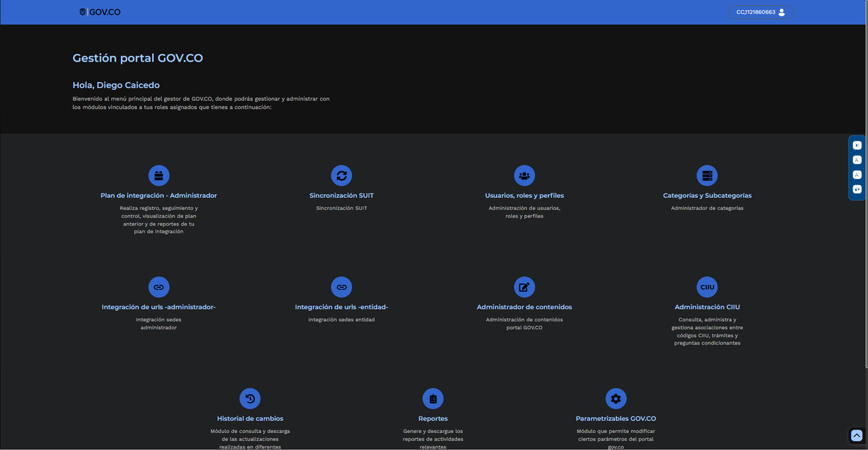Click the user avatar icon in header
The height and width of the screenshot is (450, 868).
tap(782, 12)
